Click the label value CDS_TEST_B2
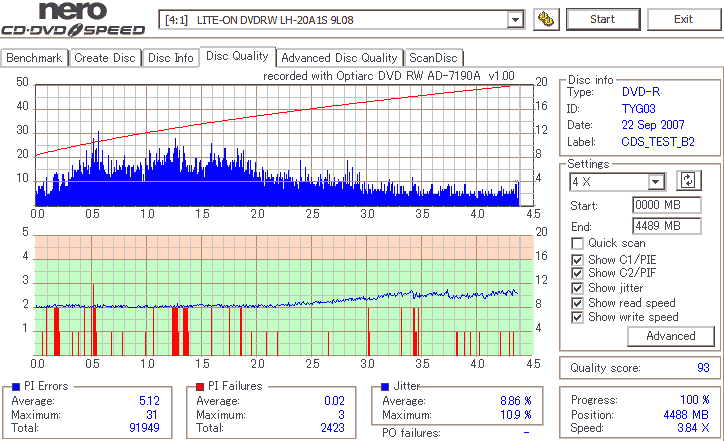Viewport: 724px width, 441px height. (x=658, y=142)
